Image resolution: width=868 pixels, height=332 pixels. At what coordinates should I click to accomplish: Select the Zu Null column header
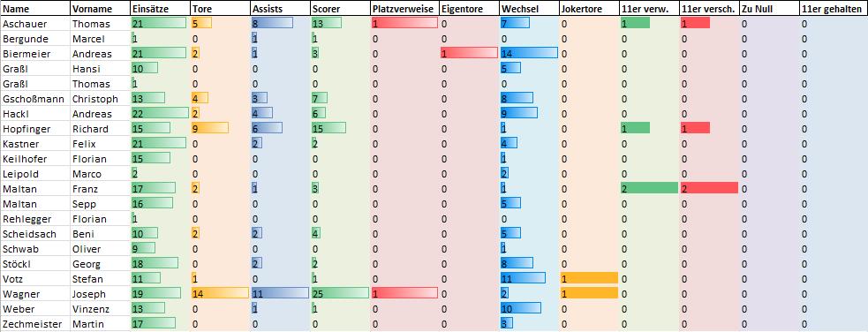[x=769, y=9]
